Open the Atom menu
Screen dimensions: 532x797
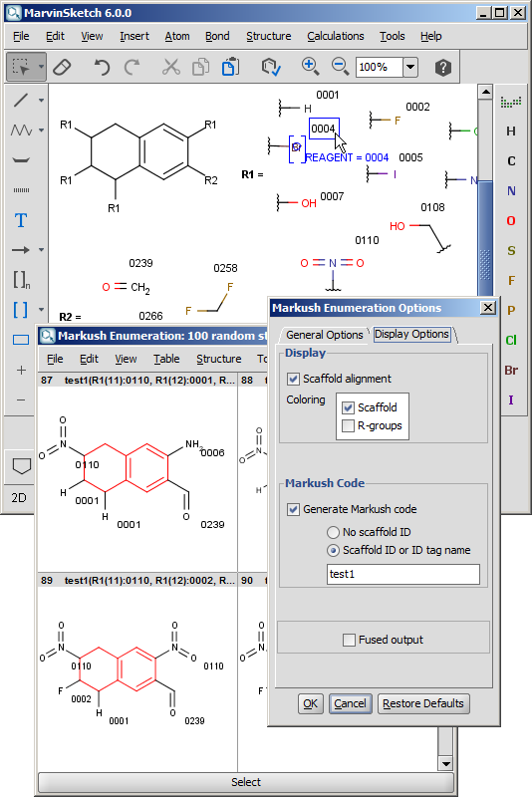click(x=176, y=36)
